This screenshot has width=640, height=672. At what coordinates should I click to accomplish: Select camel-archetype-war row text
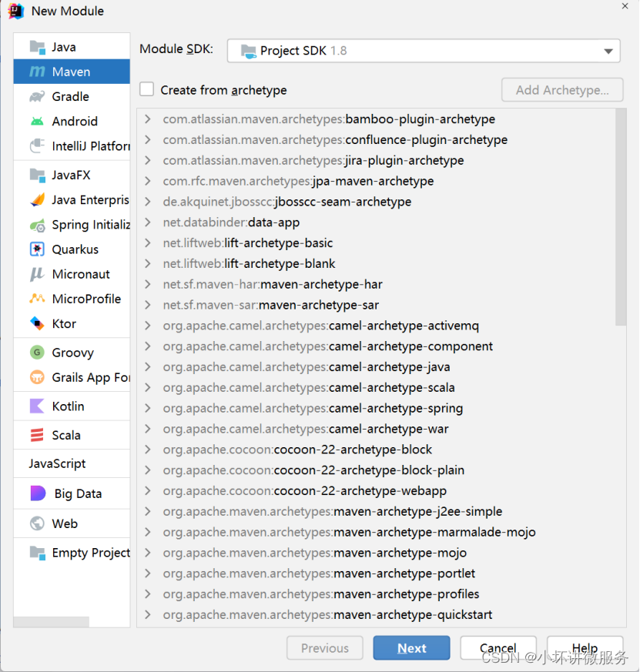pyautogui.click(x=306, y=429)
